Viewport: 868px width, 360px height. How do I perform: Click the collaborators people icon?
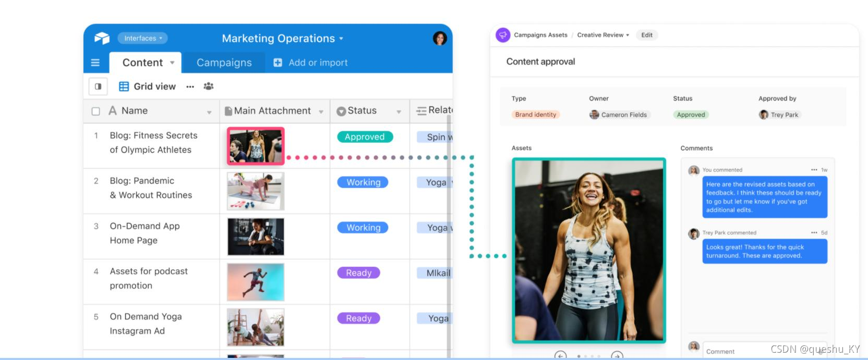tap(209, 86)
